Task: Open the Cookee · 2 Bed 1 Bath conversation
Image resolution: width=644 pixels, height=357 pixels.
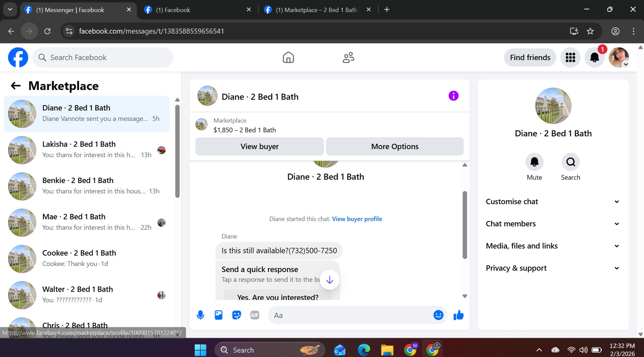Action: point(87,259)
